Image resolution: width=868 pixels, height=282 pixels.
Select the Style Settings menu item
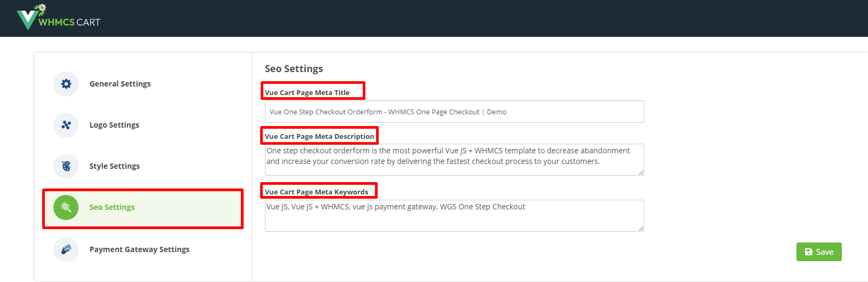pos(114,166)
